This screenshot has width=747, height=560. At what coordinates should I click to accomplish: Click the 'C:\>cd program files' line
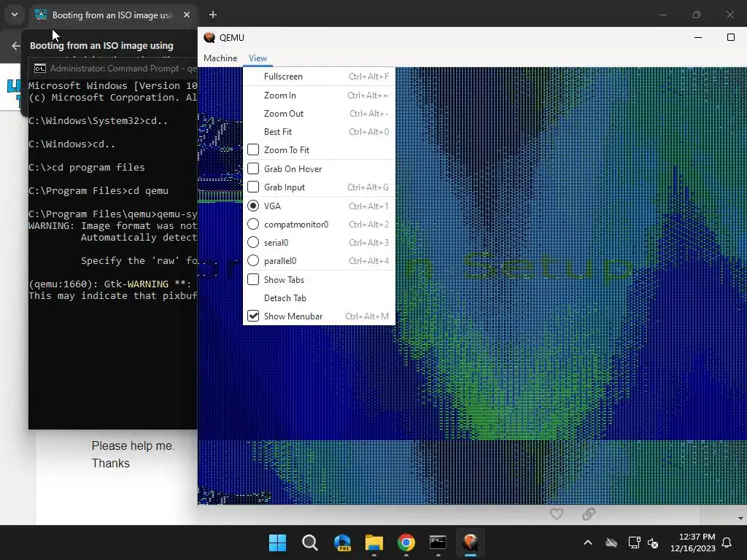pyautogui.click(x=87, y=167)
